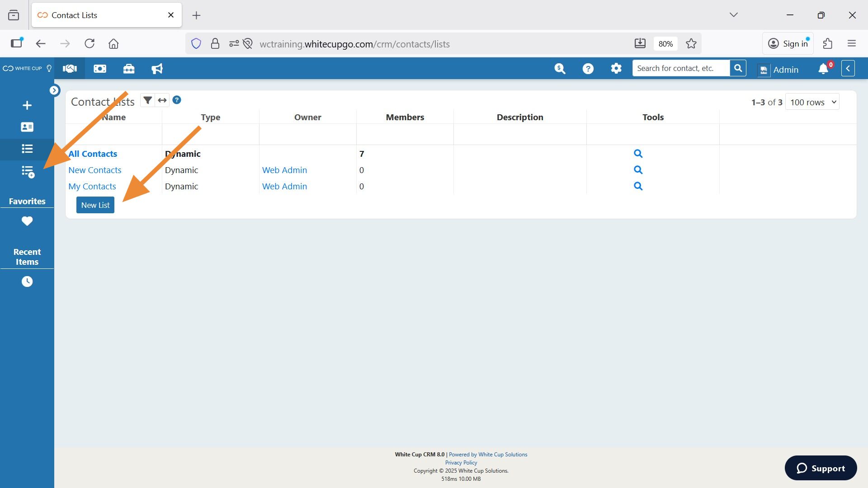Collapse the right panel chevron in header
Viewport: 868px width, 488px height.
click(848, 69)
